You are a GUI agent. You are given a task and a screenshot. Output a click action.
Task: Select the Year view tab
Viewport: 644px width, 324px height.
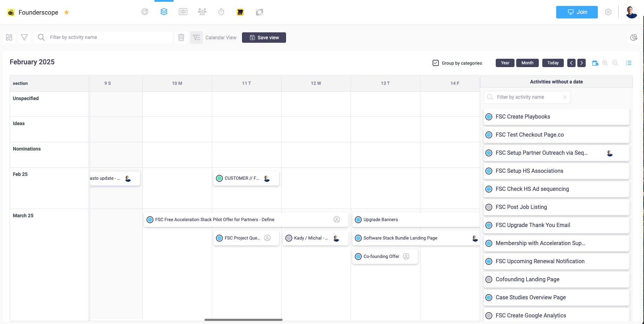click(x=505, y=63)
